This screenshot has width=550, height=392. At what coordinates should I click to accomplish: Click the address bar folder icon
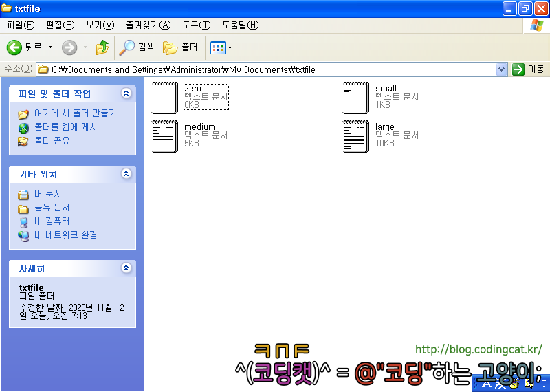pos(43,69)
